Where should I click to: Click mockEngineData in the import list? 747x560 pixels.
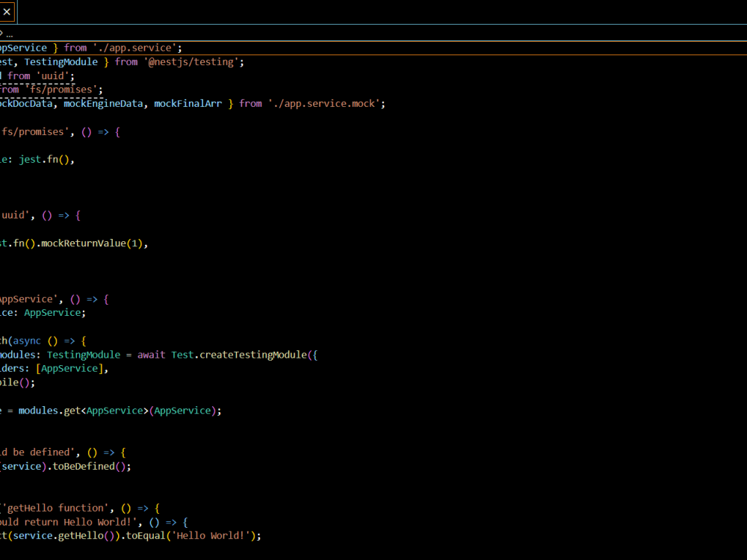(x=103, y=104)
